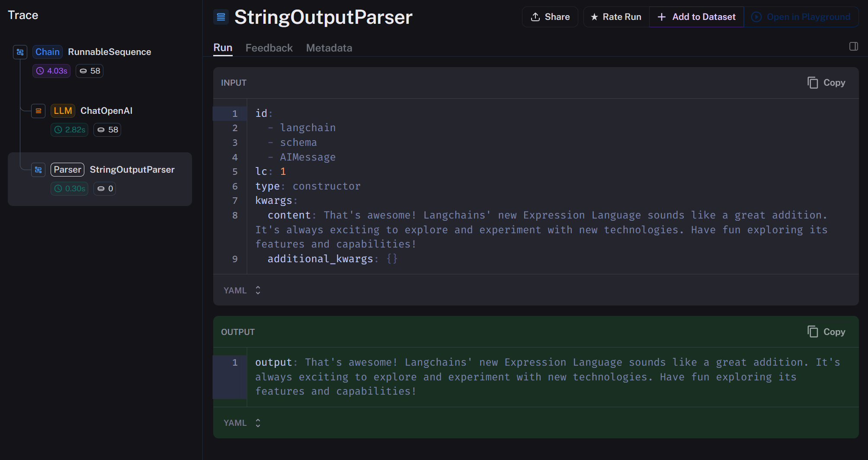Screen dimensions: 868x460
Task: Click the upload icon on Share
Action: click(535, 17)
